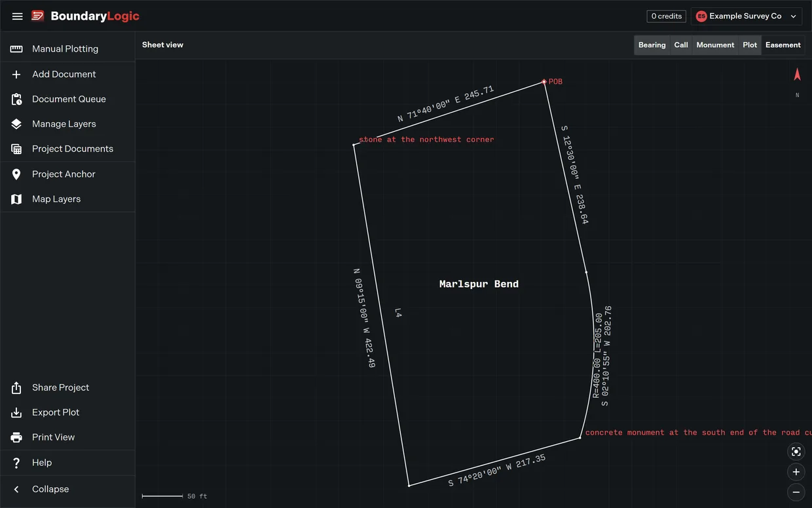Zoom out with the minus button
This screenshot has width=812, height=508.
point(796,492)
